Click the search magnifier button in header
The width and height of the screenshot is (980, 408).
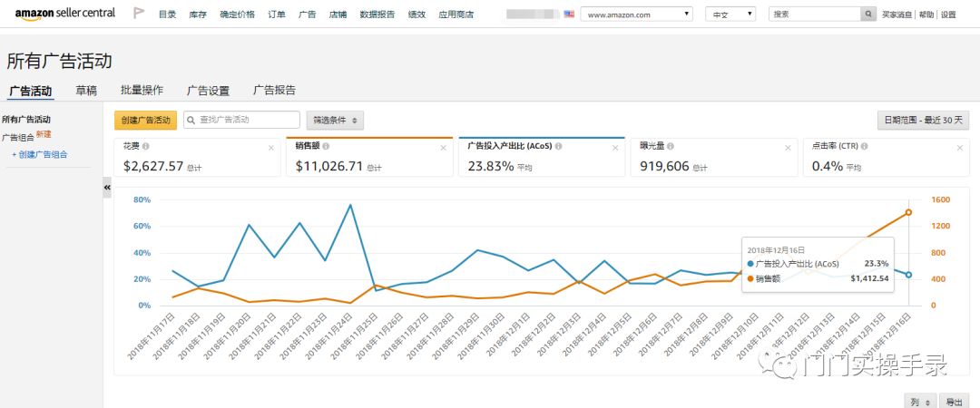[869, 15]
